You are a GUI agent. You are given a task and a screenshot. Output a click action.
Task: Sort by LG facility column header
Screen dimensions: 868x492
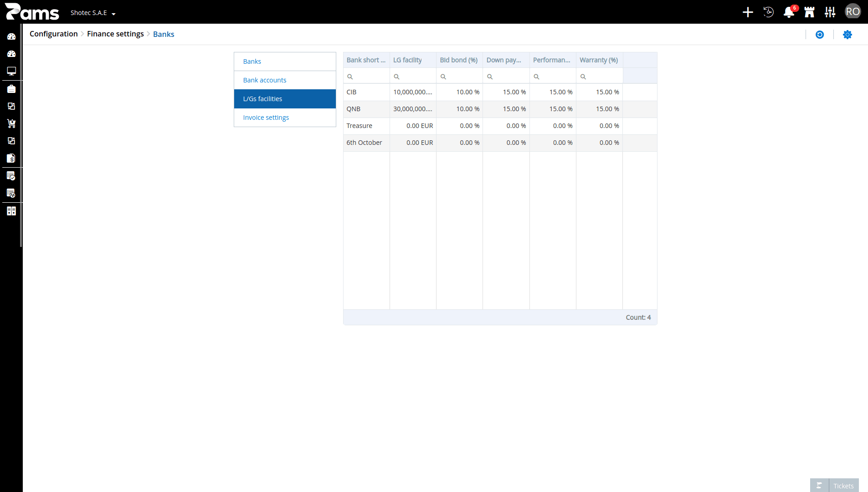pyautogui.click(x=413, y=60)
